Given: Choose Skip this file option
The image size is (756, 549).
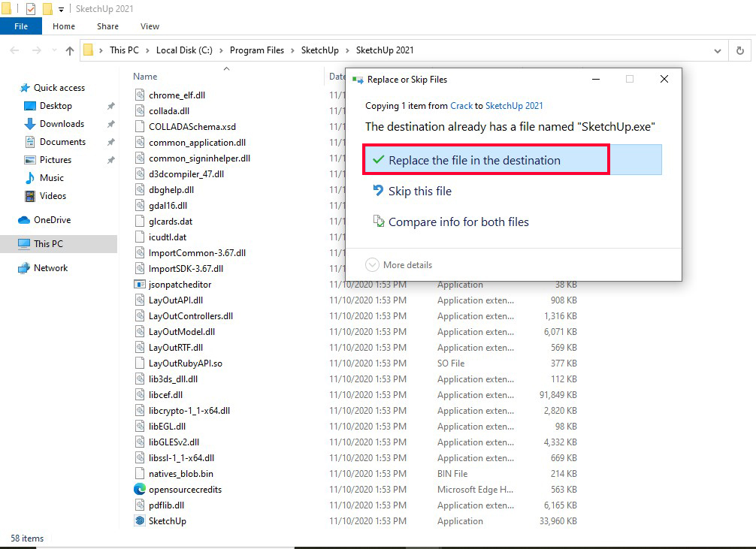Looking at the screenshot, I should (x=419, y=192).
